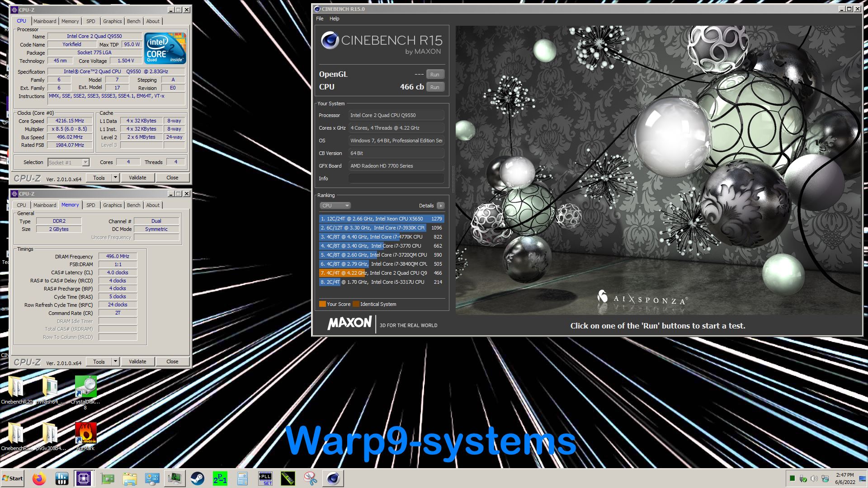The image size is (868, 488).
Task: Open About tab in bottom CPU-Z window
Action: (153, 205)
